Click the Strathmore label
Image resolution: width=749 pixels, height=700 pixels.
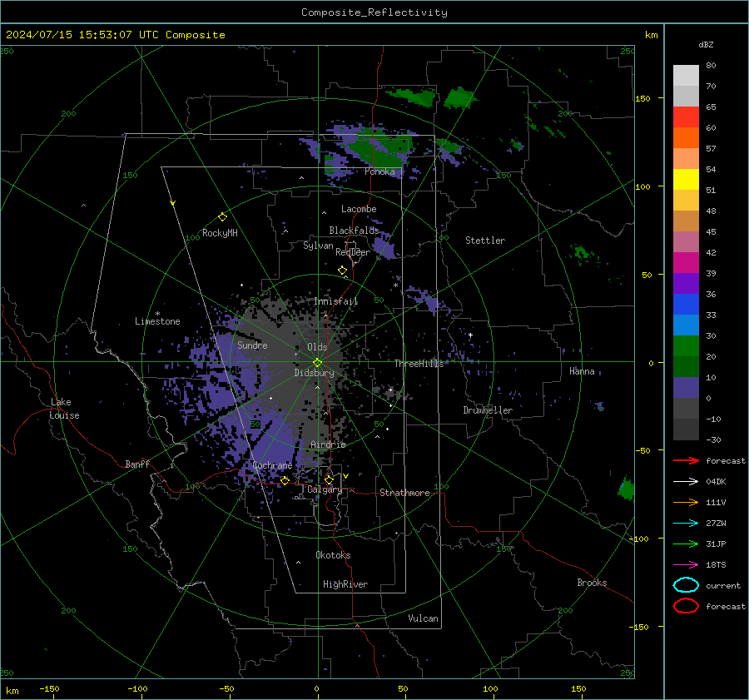point(404,493)
